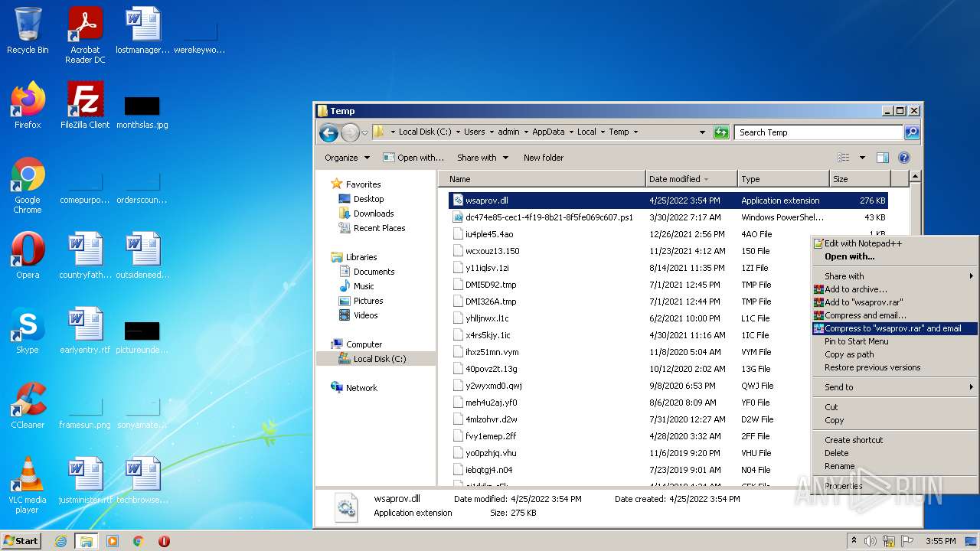Open Chrome from the taskbar
This screenshot has height=551, width=980.
pos(139,541)
